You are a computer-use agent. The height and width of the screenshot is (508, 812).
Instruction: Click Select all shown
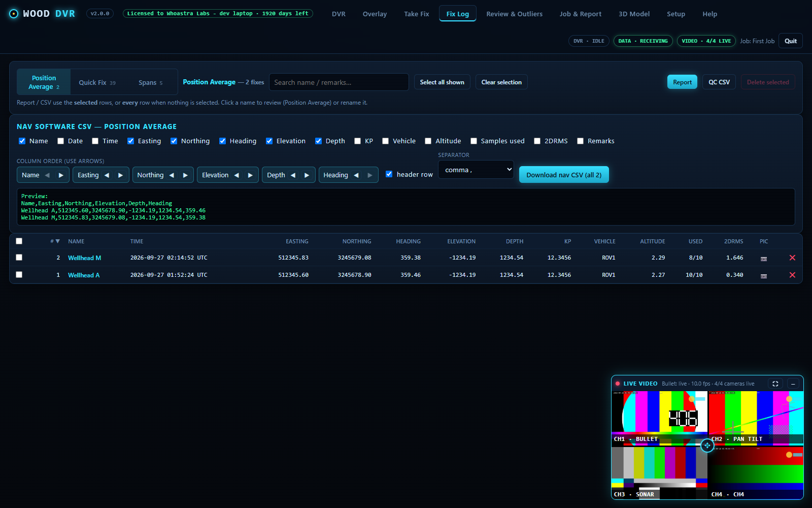pyautogui.click(x=442, y=82)
